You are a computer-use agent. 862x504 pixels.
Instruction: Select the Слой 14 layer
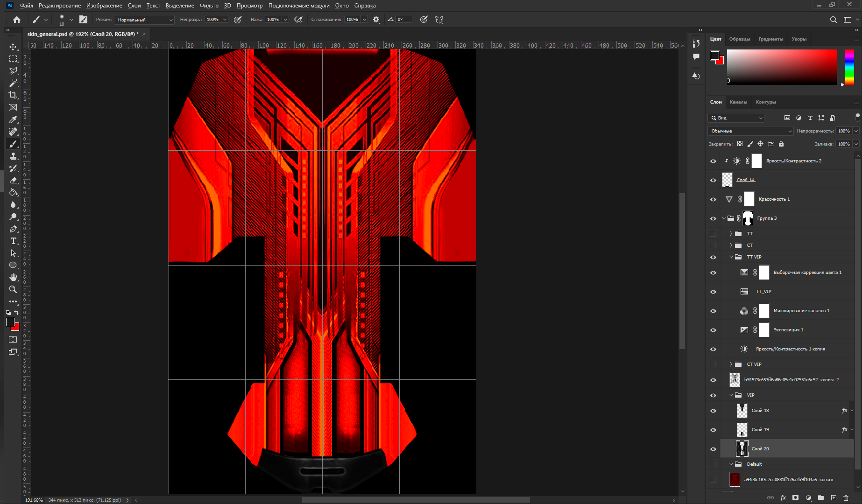(787, 180)
